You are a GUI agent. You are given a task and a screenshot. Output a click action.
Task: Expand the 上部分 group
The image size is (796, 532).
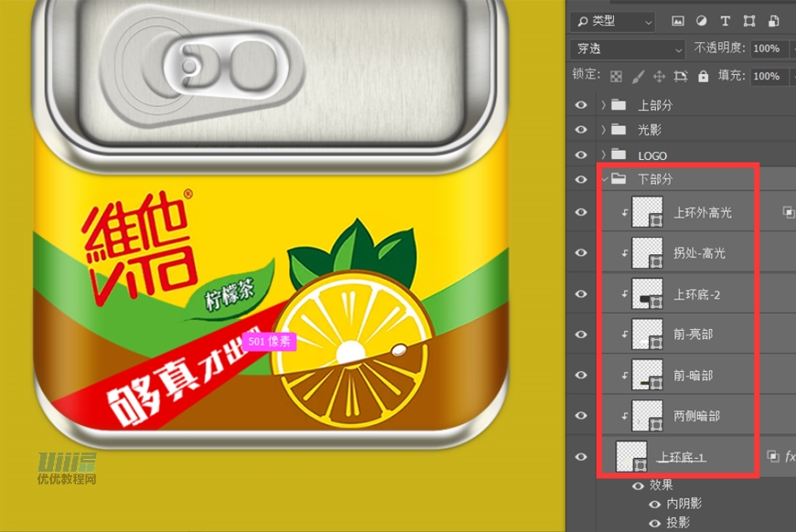click(604, 105)
